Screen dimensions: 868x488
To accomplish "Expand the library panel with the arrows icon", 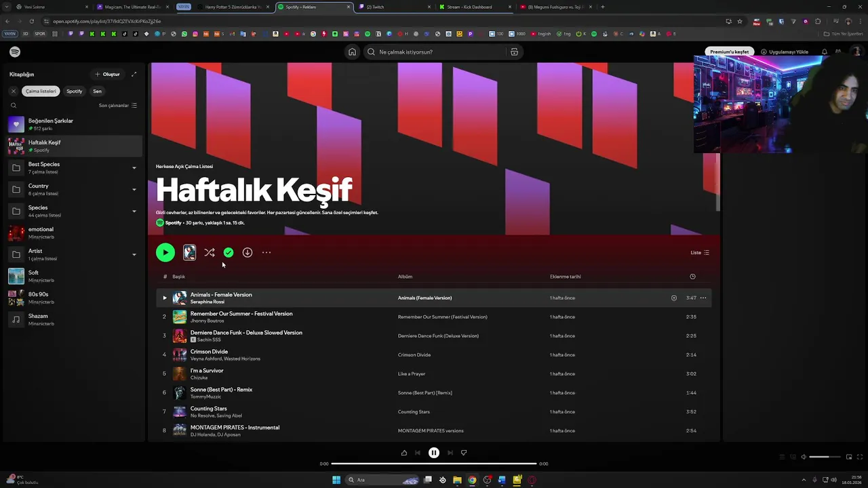I will [x=134, y=75].
